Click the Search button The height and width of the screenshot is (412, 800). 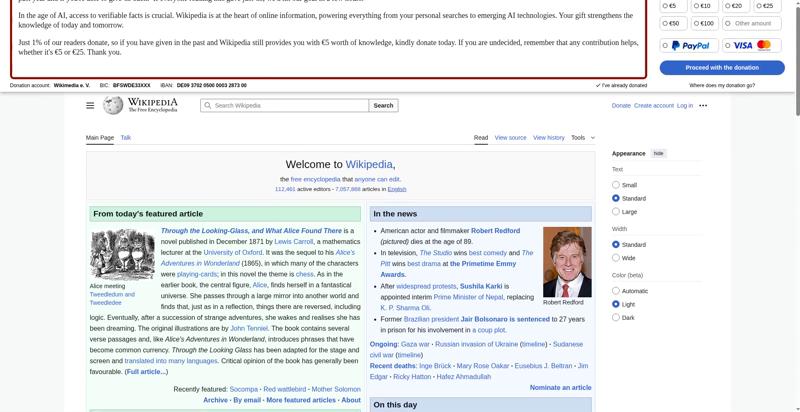tap(383, 106)
